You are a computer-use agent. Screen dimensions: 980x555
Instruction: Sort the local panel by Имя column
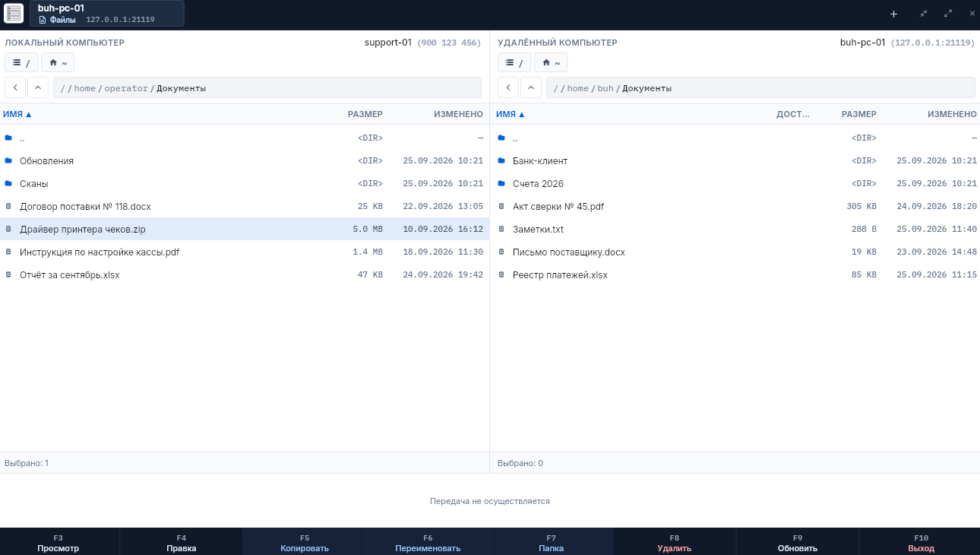tap(17, 114)
